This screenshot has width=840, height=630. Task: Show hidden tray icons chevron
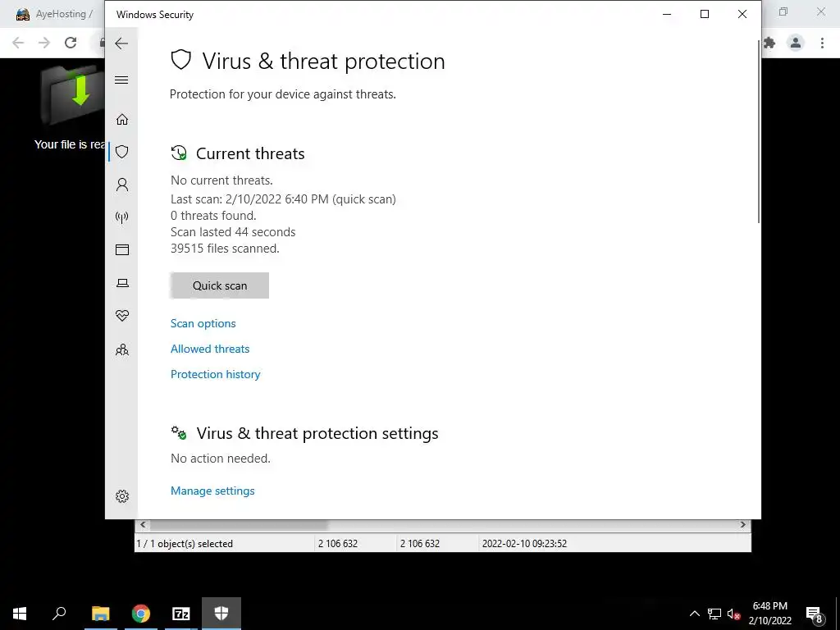[x=694, y=614]
